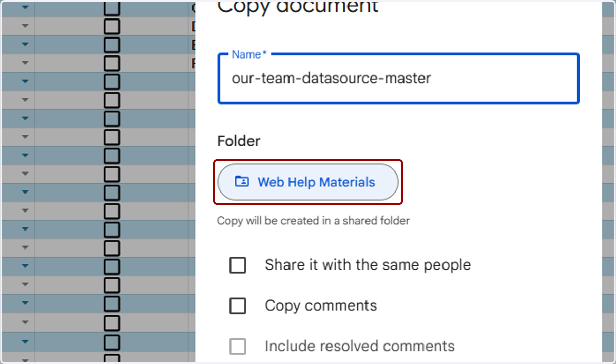
Task: Click 'Copy will be created in a shared folder' note
Action: tap(313, 221)
